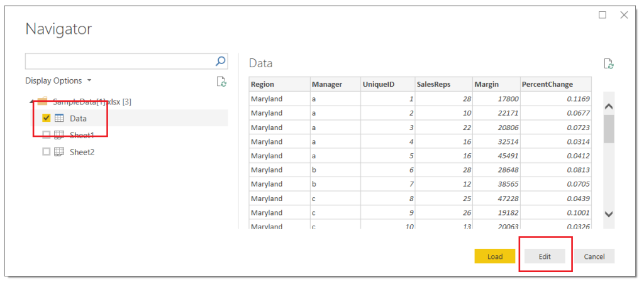Click the Margin cell 20806
Screen dimensions: 644x284
click(x=496, y=127)
